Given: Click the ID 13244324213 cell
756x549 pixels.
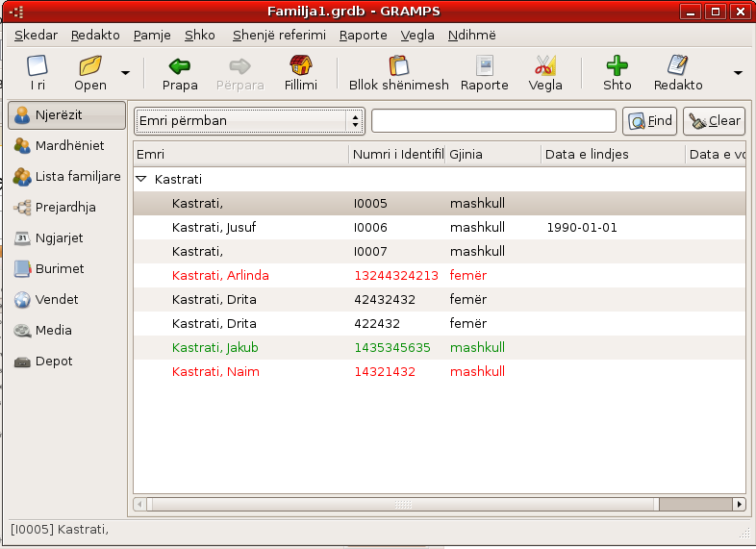Looking at the screenshot, I should click(396, 276).
